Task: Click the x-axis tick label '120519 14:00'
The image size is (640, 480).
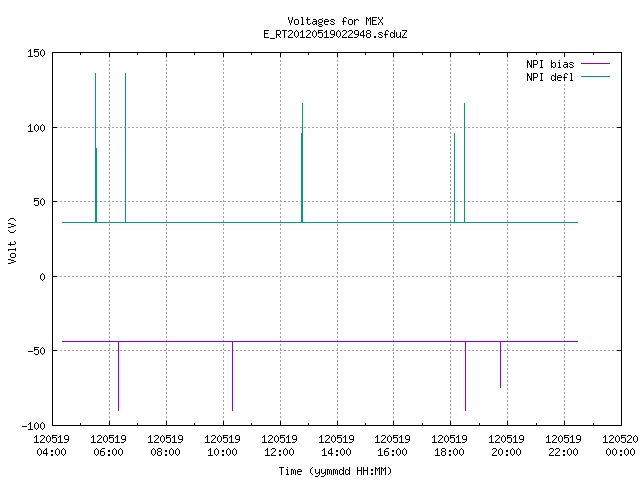Action: [336, 446]
